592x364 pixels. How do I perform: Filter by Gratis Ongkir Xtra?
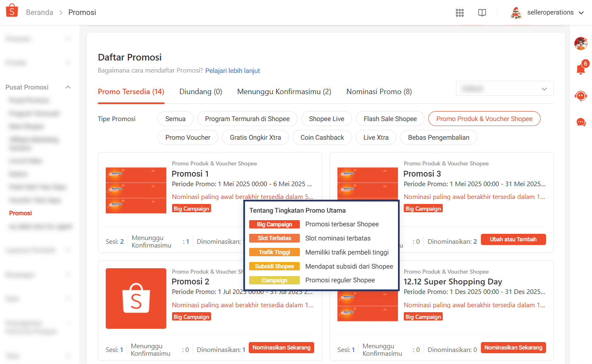pos(255,138)
